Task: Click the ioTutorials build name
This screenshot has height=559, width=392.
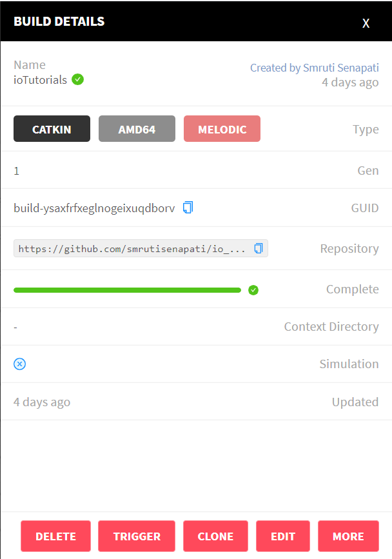Action: click(x=40, y=80)
